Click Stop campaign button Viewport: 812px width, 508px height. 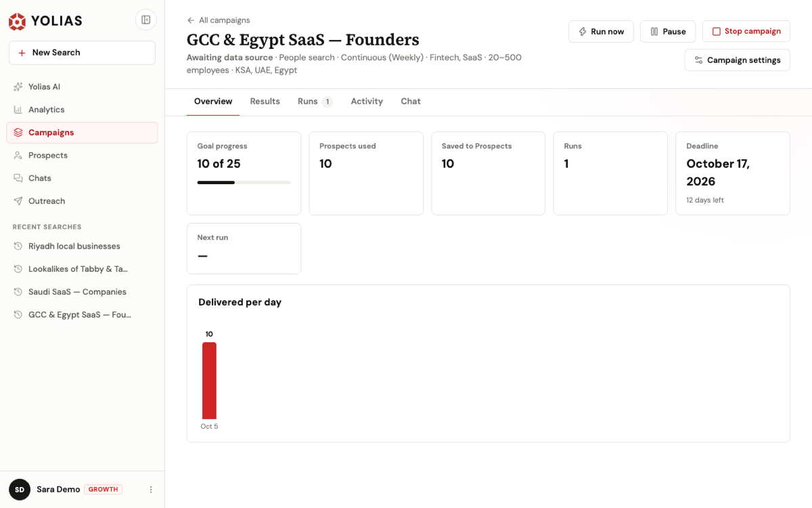[x=746, y=31]
